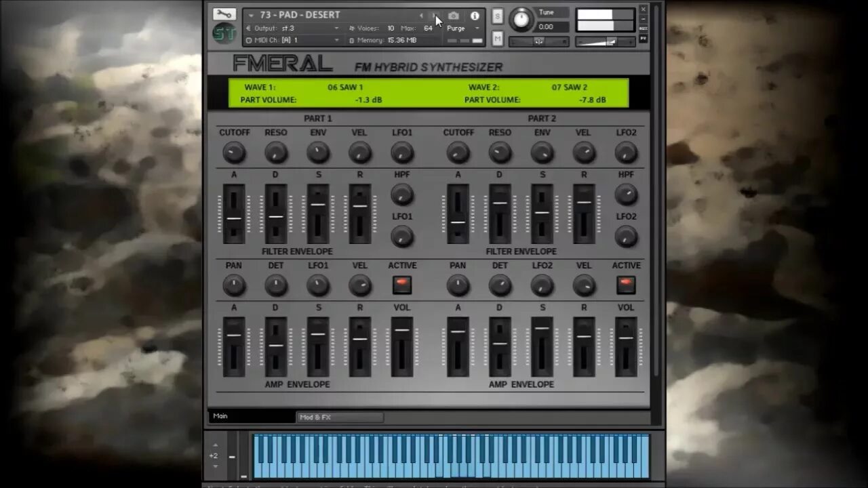Click the Part 2 filter ENV knob
Screen dimensions: 868x488
coord(542,152)
